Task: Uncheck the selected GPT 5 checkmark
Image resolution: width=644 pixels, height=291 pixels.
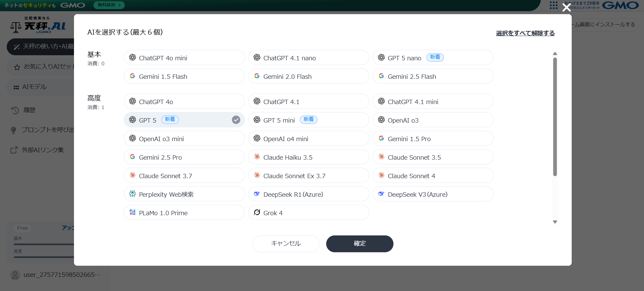Action: coord(236,120)
